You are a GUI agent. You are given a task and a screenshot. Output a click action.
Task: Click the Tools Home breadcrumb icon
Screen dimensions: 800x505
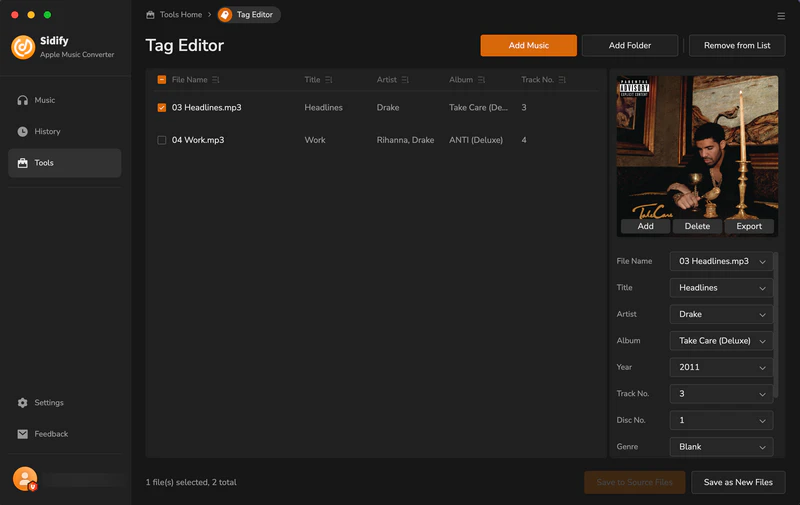(x=150, y=15)
